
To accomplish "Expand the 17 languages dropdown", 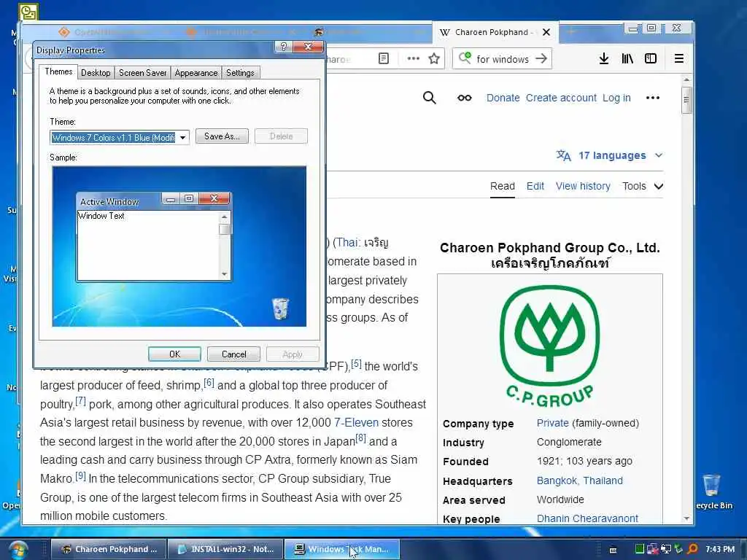I will 609,155.
